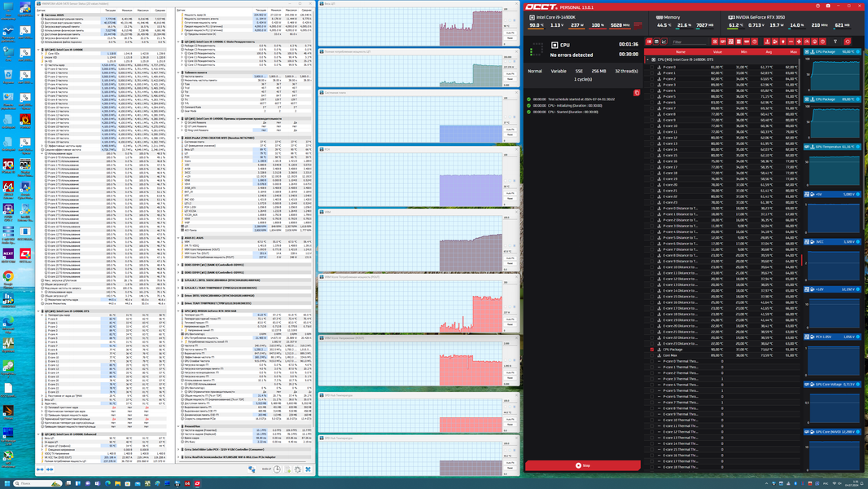
Task: Toggle memory sensor group filter in OCCT toolbar
Action: point(747,42)
